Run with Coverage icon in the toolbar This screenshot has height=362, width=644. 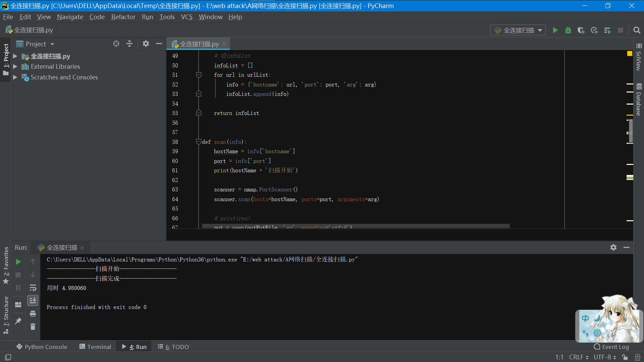[581, 30]
